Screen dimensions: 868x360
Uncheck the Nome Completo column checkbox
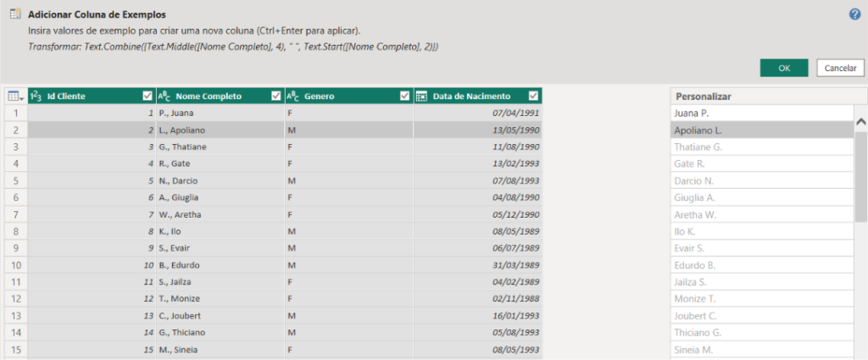pyautogui.click(x=275, y=97)
